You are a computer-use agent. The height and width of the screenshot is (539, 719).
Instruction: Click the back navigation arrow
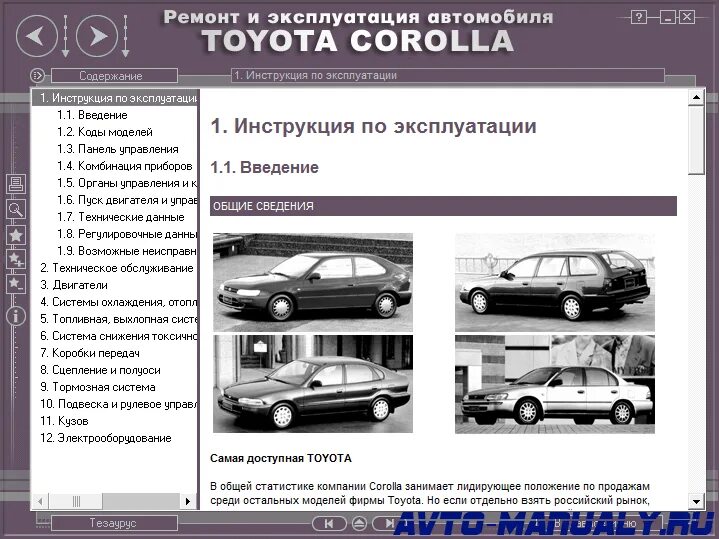(x=37, y=36)
